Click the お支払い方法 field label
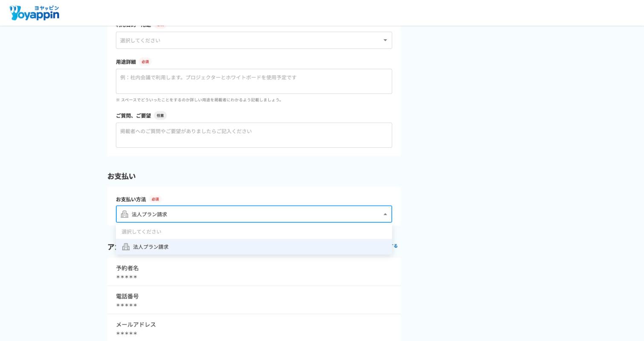Screen dimensions: 644x341 131,200
